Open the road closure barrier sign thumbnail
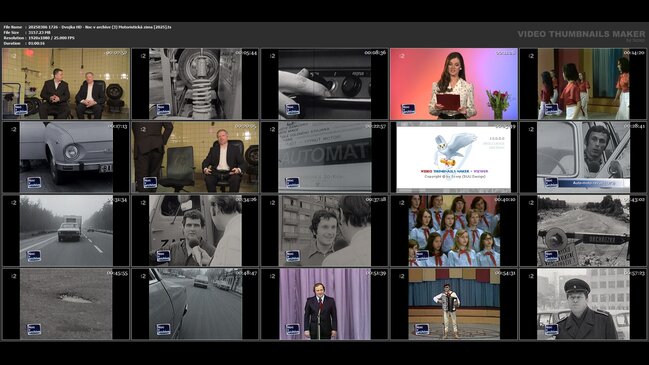The image size is (649, 365). click(583, 231)
